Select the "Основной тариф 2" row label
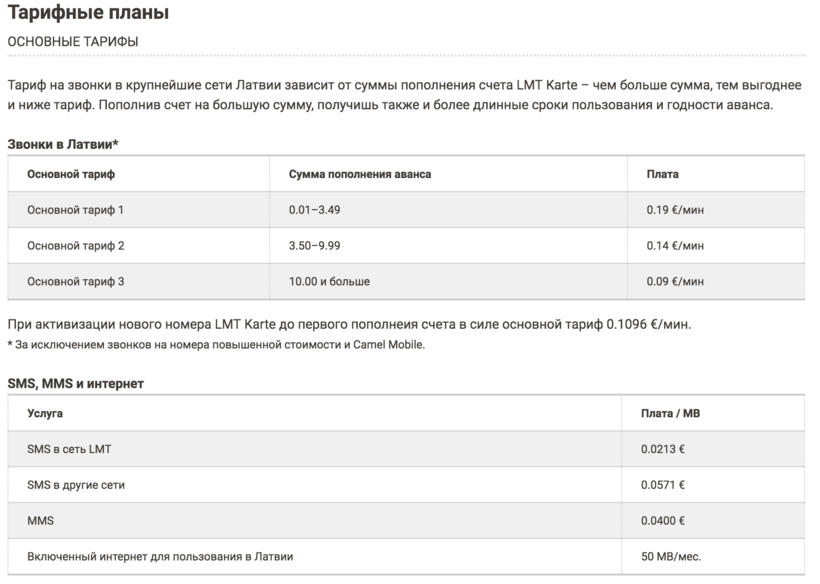Viewport: 820px width, 584px height. tap(76, 245)
